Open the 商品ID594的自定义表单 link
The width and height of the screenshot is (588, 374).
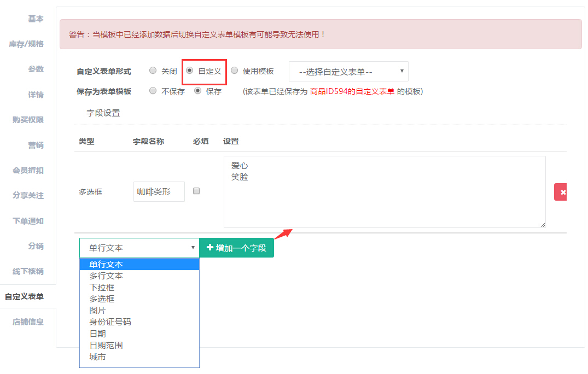[352, 91]
